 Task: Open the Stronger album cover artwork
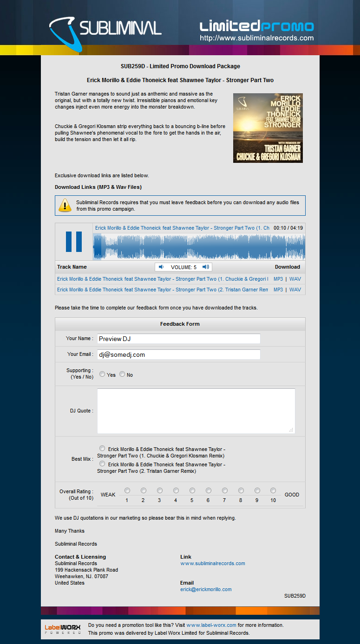[268, 128]
